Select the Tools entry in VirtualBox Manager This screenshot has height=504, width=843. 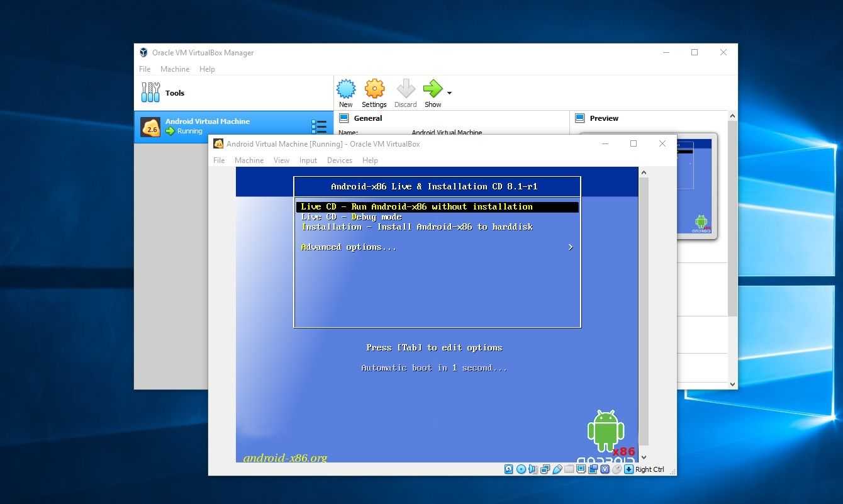(233, 92)
